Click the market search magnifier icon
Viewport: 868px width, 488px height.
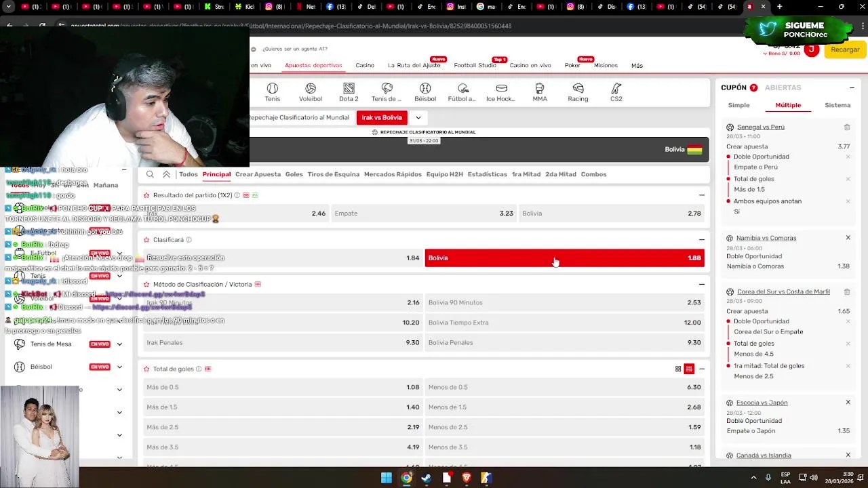(x=150, y=174)
